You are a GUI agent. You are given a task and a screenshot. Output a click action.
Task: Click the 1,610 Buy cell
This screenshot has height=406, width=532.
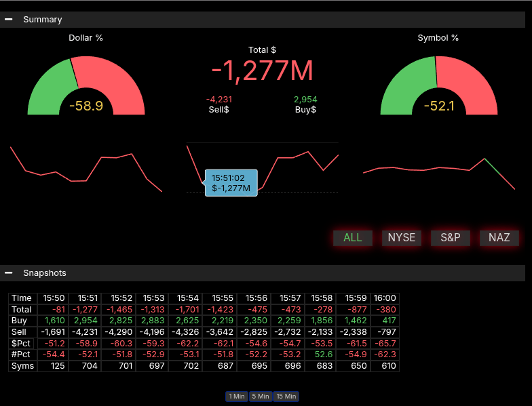(53, 321)
